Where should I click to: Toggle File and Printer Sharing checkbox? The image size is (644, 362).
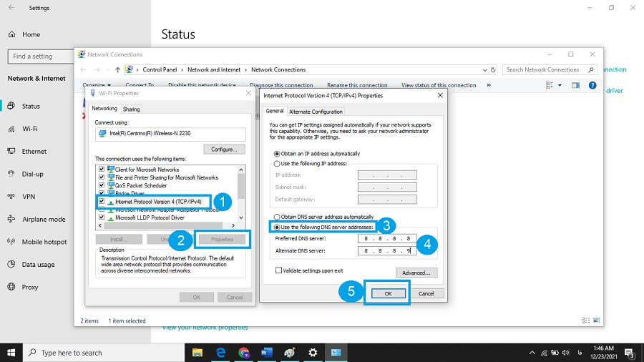[102, 177]
